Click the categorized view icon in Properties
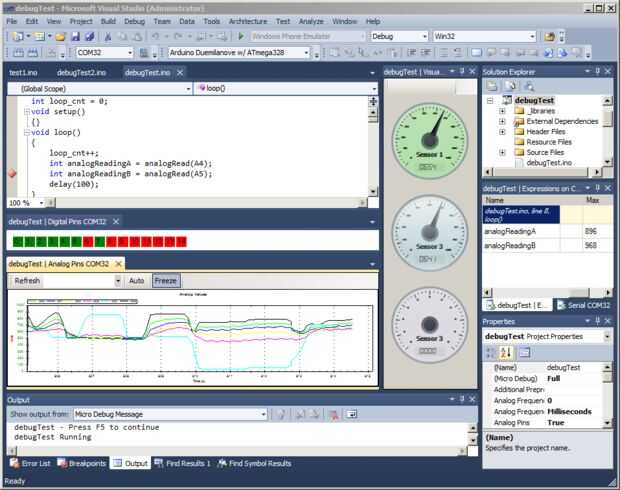Screen dimensions: 620x490 click(491, 352)
